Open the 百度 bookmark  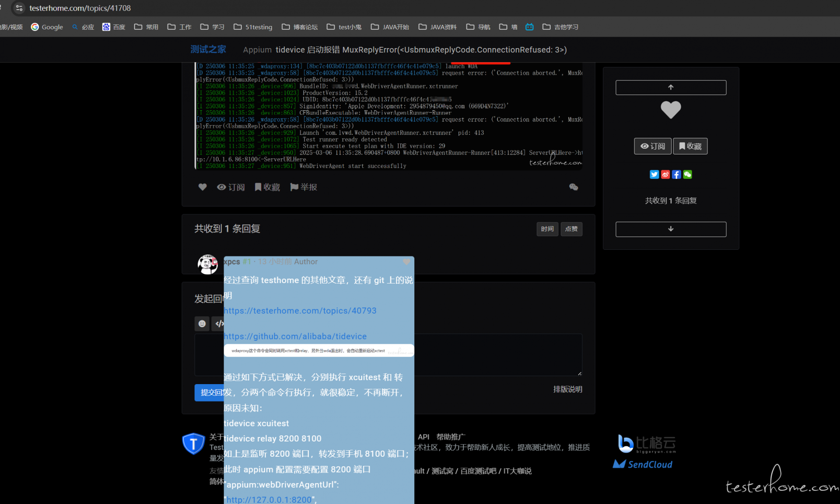(x=114, y=27)
